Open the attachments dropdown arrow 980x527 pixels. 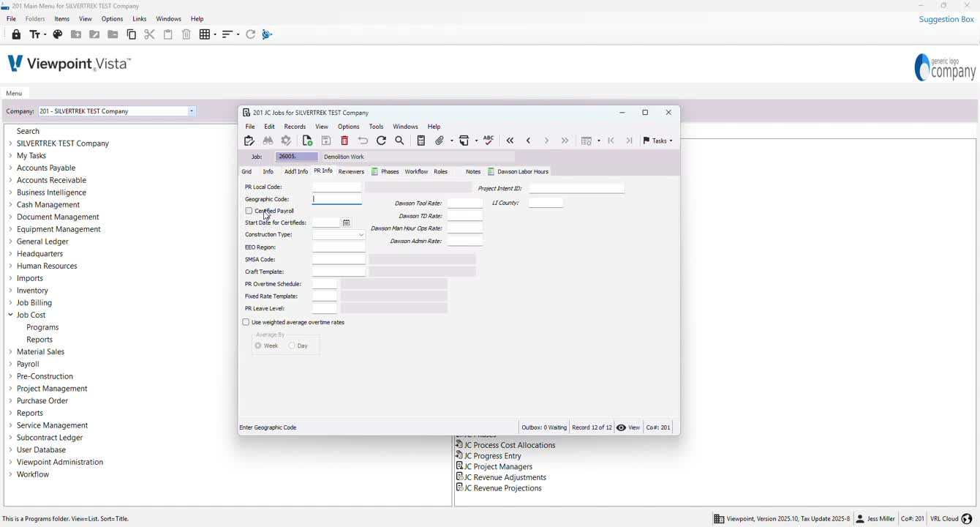point(452,141)
